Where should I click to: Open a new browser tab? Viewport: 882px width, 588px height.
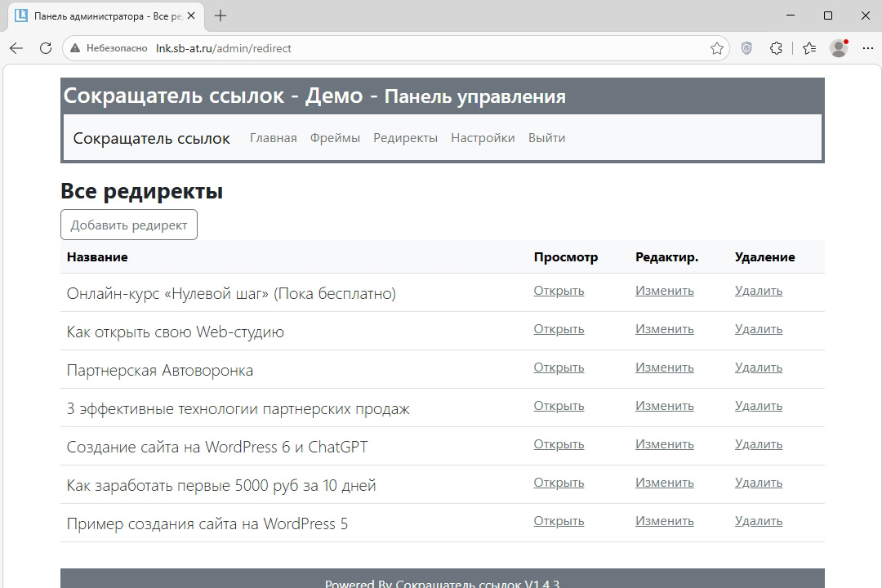[220, 16]
